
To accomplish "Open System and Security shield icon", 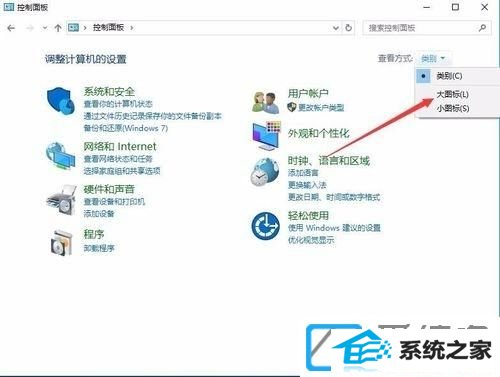I will click(61, 100).
